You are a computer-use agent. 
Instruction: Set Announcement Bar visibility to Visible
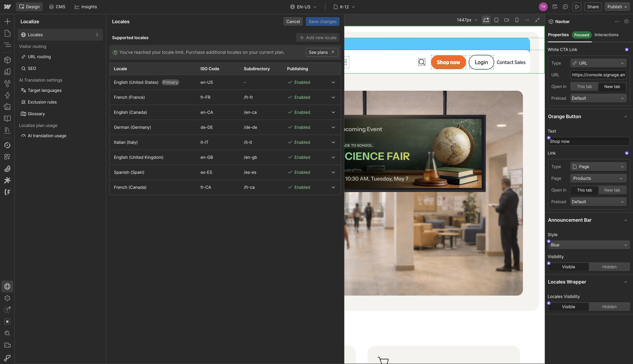[568, 267]
